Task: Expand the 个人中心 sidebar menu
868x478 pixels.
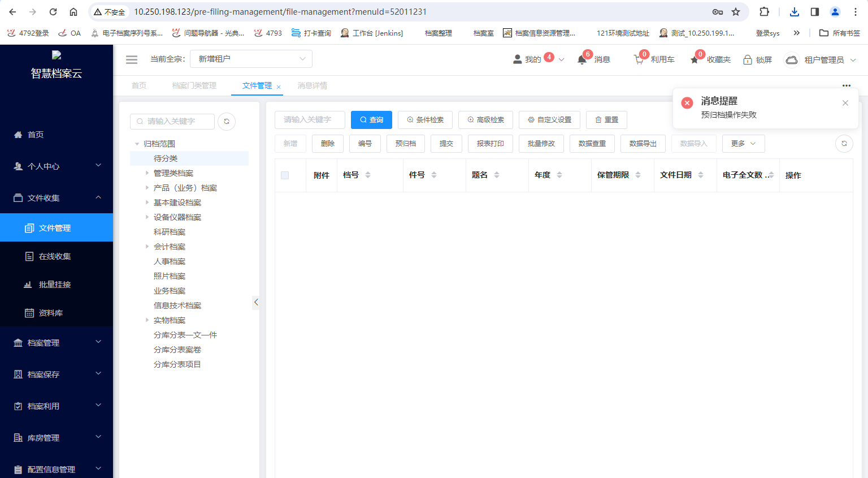Action: coord(57,166)
